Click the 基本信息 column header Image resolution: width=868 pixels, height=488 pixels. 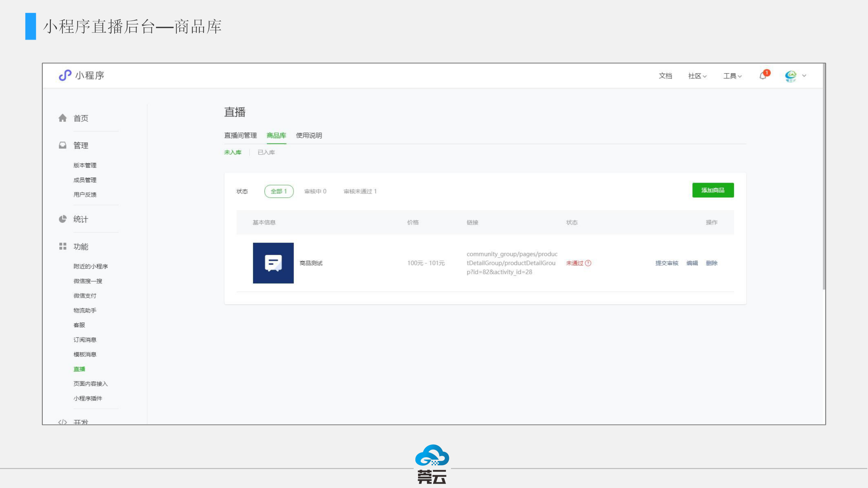click(264, 222)
